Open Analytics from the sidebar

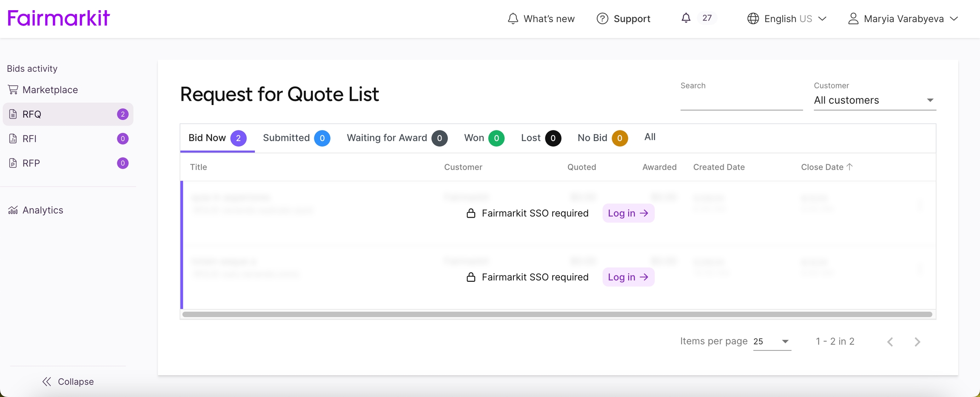click(43, 210)
